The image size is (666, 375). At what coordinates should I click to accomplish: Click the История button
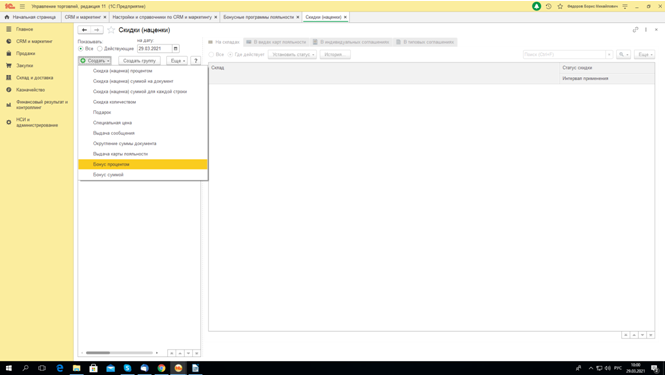(335, 54)
